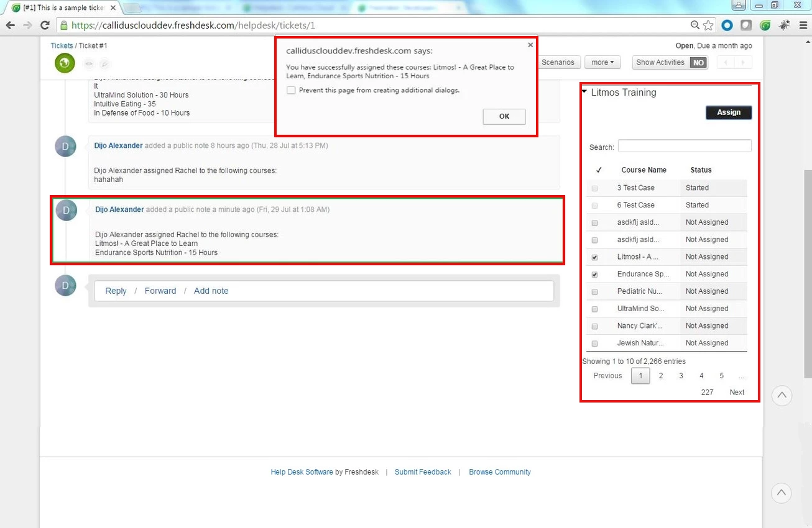812x528 pixels.
Task: Go to page 5 of courses
Action: (721, 376)
